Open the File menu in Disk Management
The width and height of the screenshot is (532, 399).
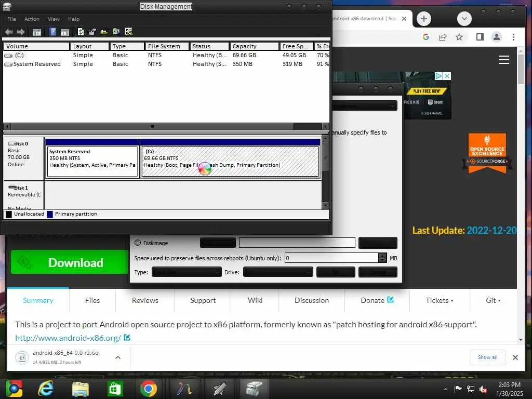[11, 19]
